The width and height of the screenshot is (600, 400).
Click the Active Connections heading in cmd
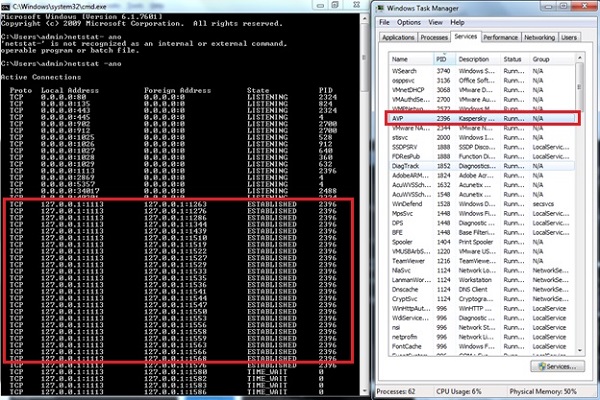click(x=41, y=77)
